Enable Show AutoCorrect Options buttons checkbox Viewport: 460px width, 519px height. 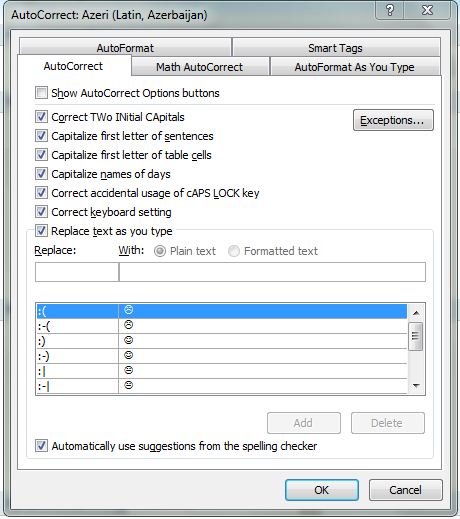coord(41,93)
